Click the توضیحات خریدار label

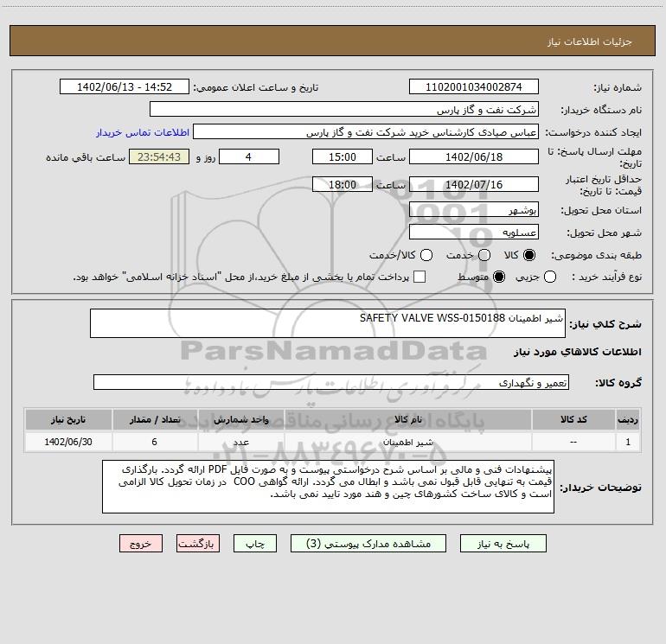600,488
